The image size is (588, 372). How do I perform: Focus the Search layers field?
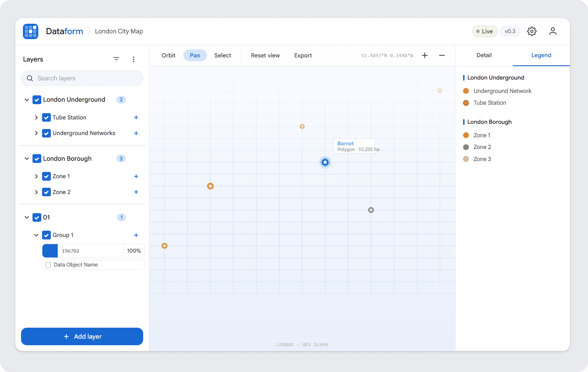82,78
